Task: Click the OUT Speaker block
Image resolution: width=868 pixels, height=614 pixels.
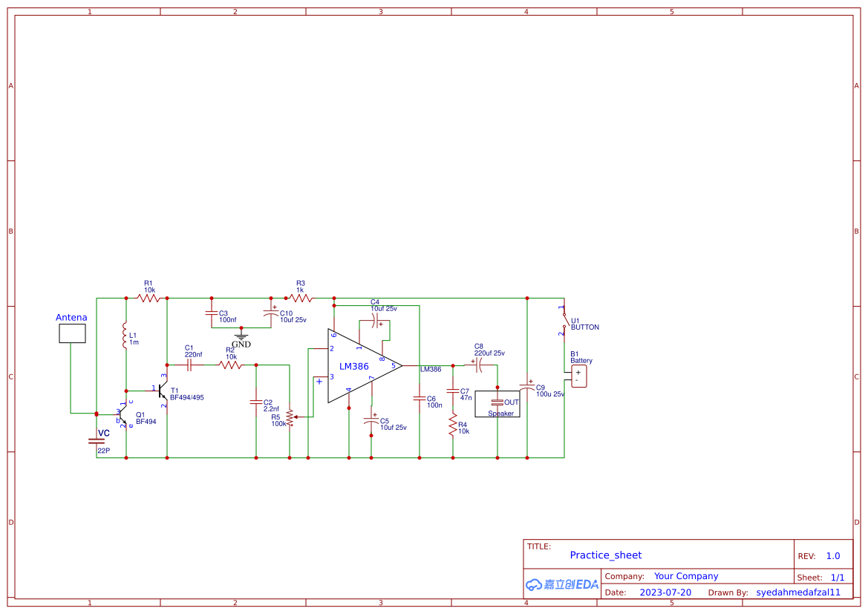Action: [498, 404]
